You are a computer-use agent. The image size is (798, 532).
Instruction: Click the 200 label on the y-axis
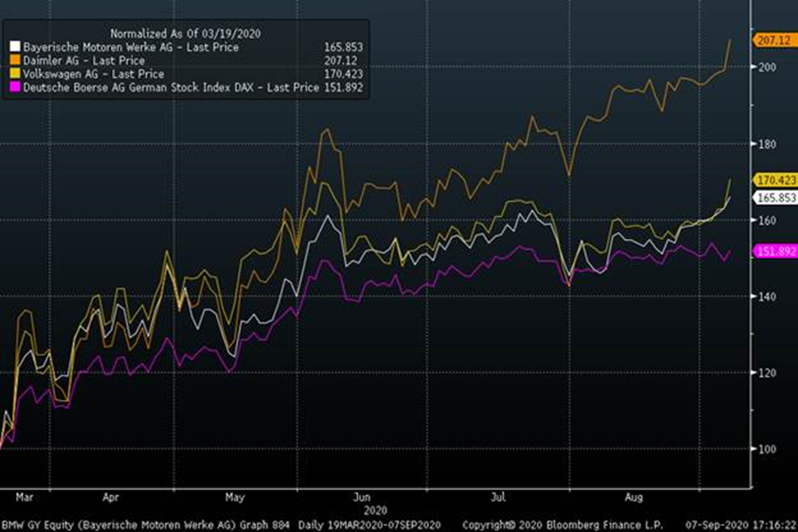[x=767, y=67]
